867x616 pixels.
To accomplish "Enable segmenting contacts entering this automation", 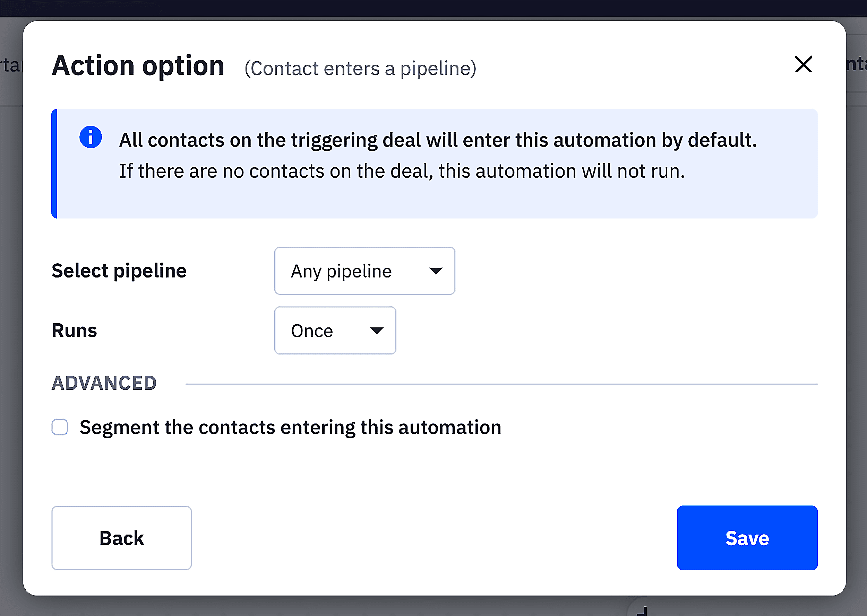I will click(60, 427).
